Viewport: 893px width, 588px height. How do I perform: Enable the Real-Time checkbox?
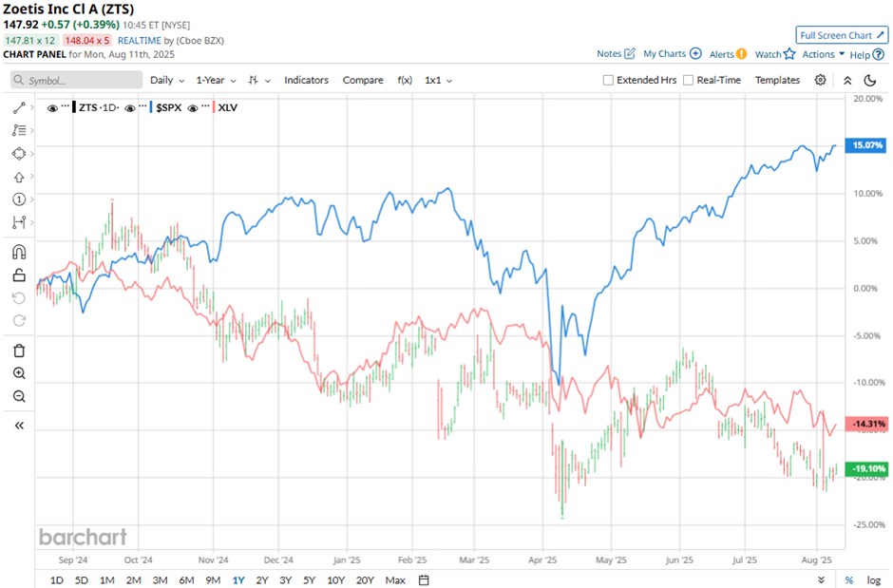click(x=688, y=80)
